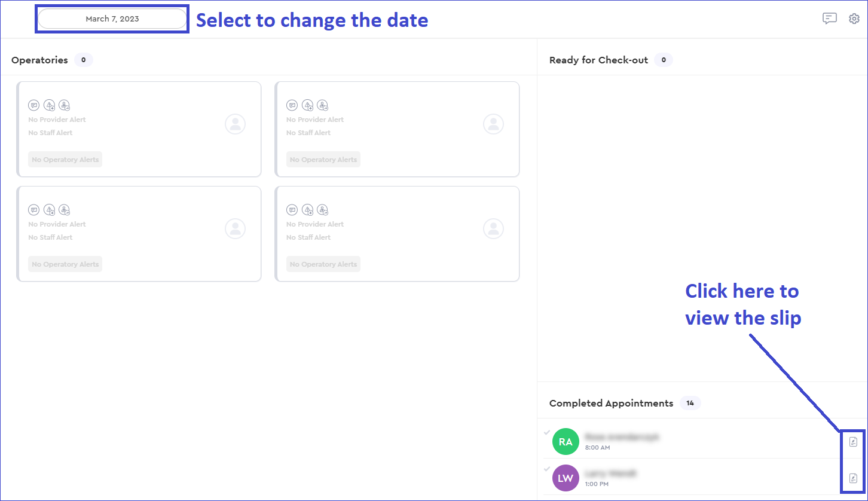Image resolution: width=868 pixels, height=501 pixels.
Task: Click message icon in bottom-right operatory card
Action: point(292,210)
